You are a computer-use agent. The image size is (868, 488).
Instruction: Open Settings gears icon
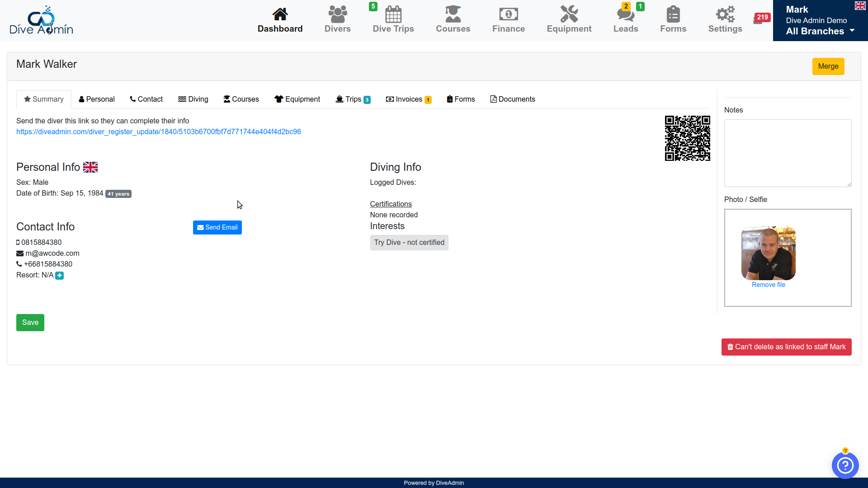click(725, 14)
